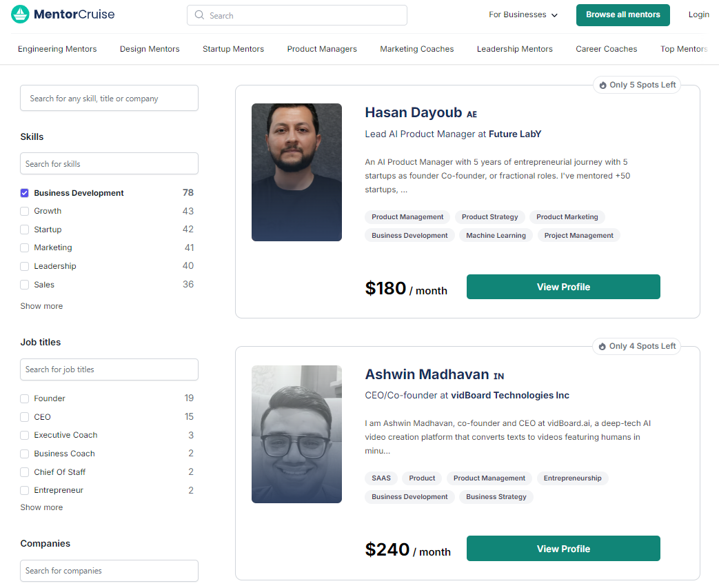Check the CEO job title checkbox
Viewport: 719px width, 588px height.
(x=24, y=417)
